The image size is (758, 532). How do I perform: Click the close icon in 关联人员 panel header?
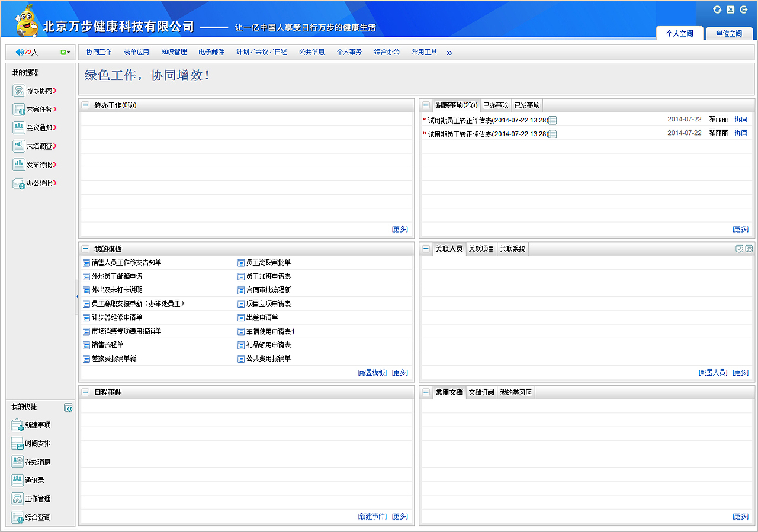click(749, 249)
